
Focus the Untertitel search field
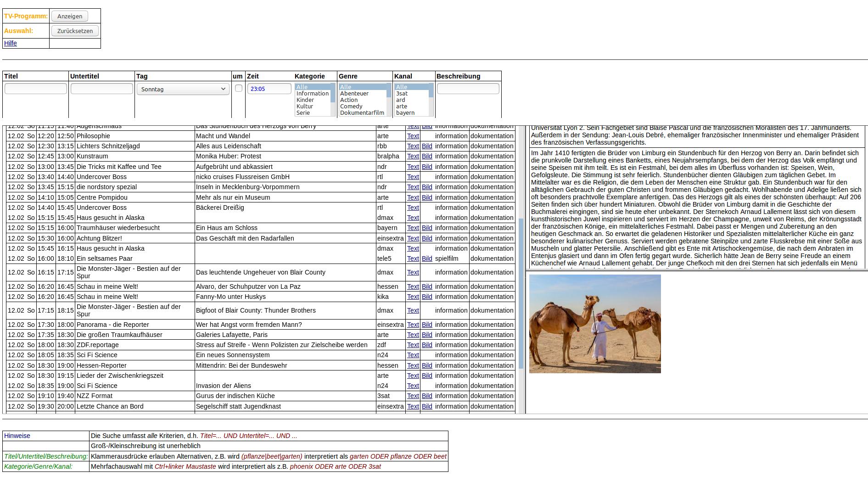click(102, 89)
